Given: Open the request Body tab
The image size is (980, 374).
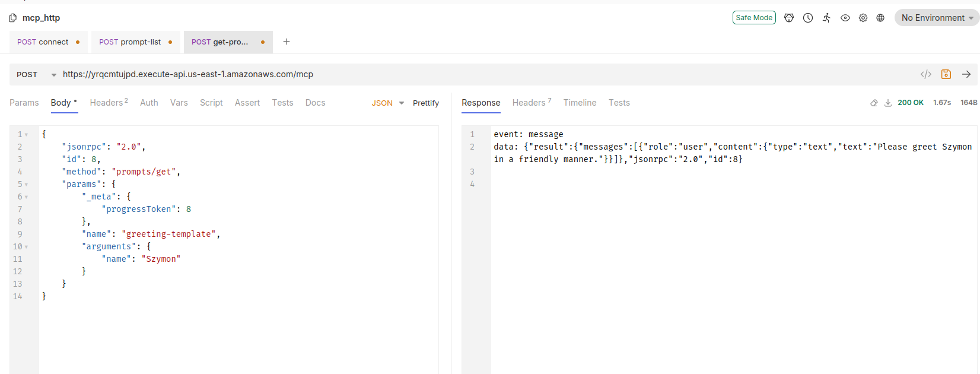Looking at the screenshot, I should pyautogui.click(x=64, y=103).
